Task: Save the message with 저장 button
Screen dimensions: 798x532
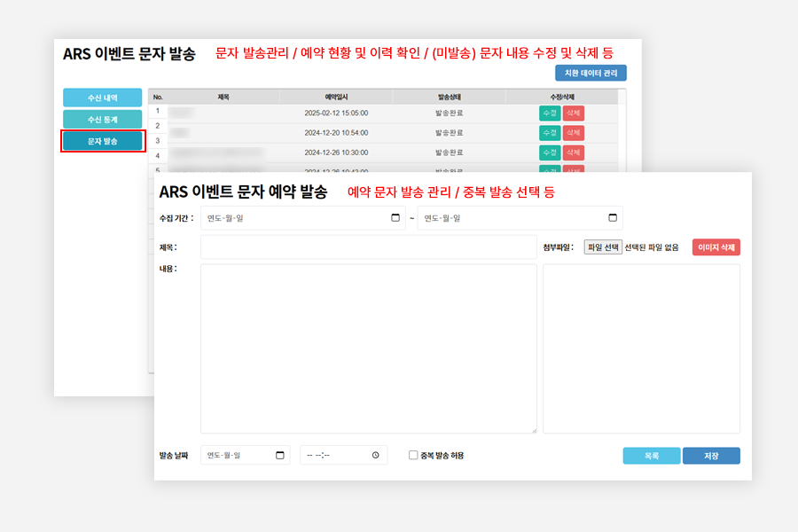Action: tap(710, 456)
